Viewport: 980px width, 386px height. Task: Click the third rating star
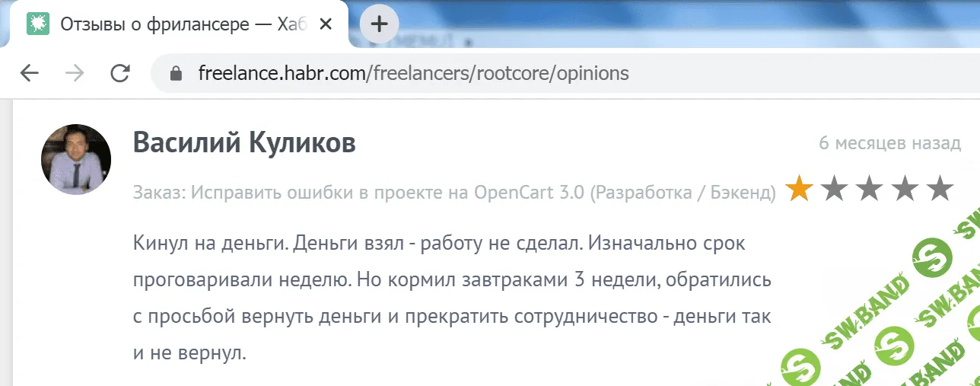[x=870, y=189]
